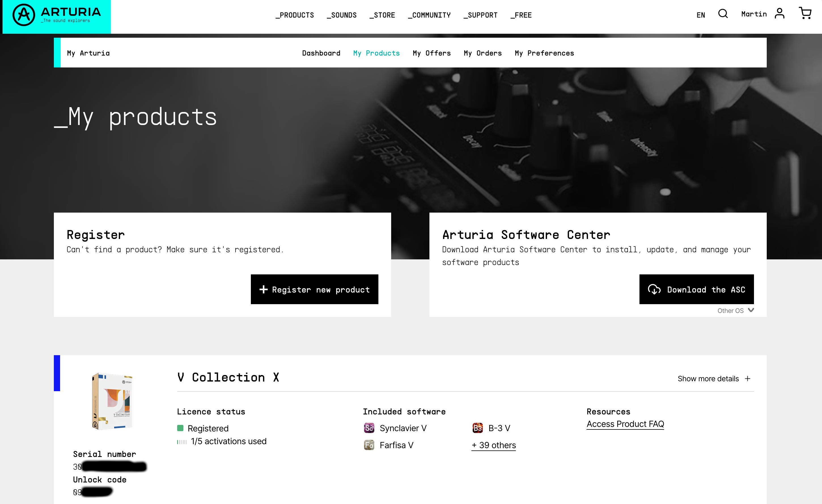Open the _PRODUCTS menu
The image size is (822, 504).
click(295, 15)
